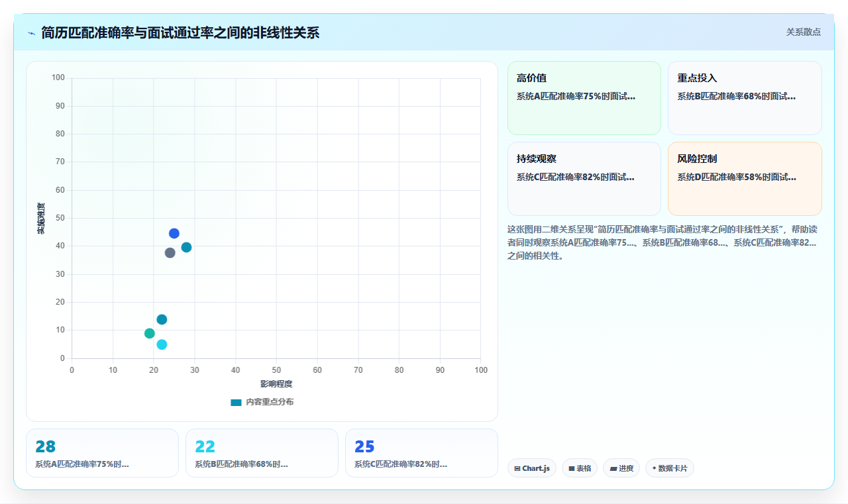Click the gray scatter point near y 38

170,252
